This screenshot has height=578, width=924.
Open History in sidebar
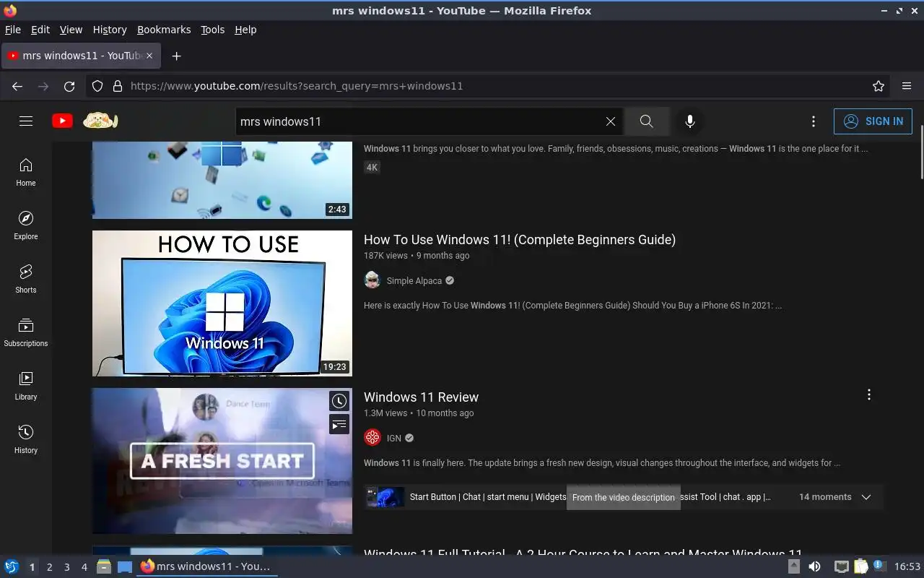[x=26, y=439]
